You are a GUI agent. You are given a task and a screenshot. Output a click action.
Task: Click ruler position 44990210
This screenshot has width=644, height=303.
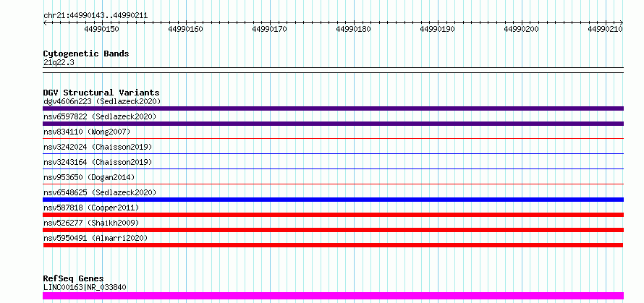606,29
